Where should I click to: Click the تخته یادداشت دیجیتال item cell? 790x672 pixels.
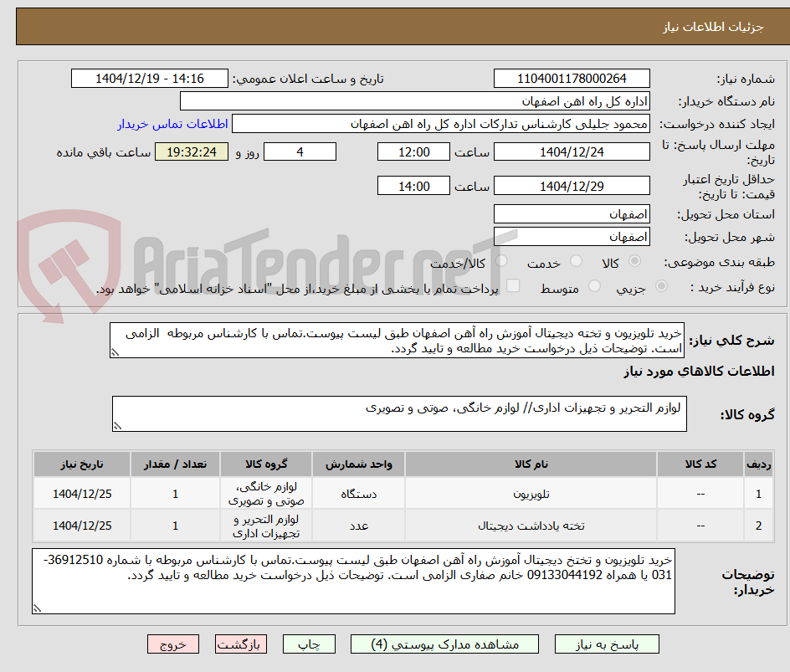click(531, 526)
